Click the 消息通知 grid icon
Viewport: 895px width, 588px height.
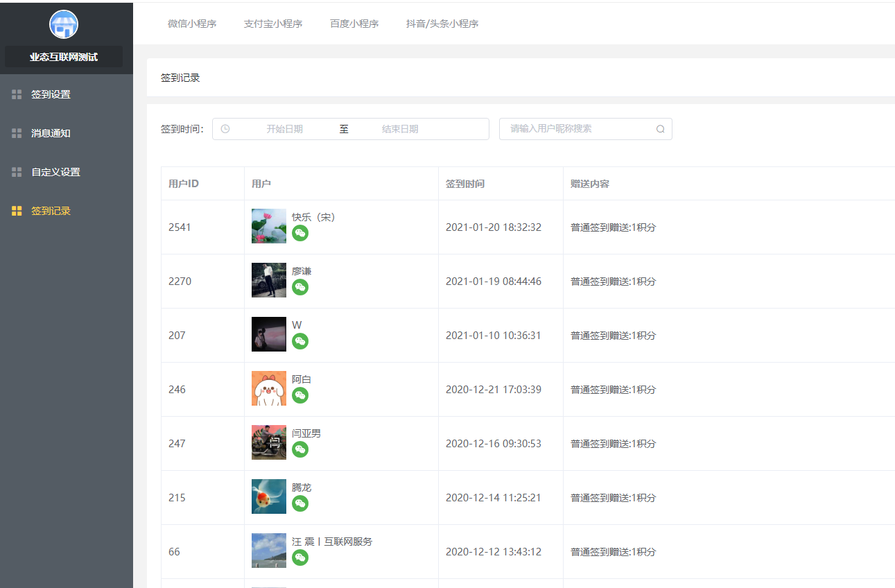(17, 133)
